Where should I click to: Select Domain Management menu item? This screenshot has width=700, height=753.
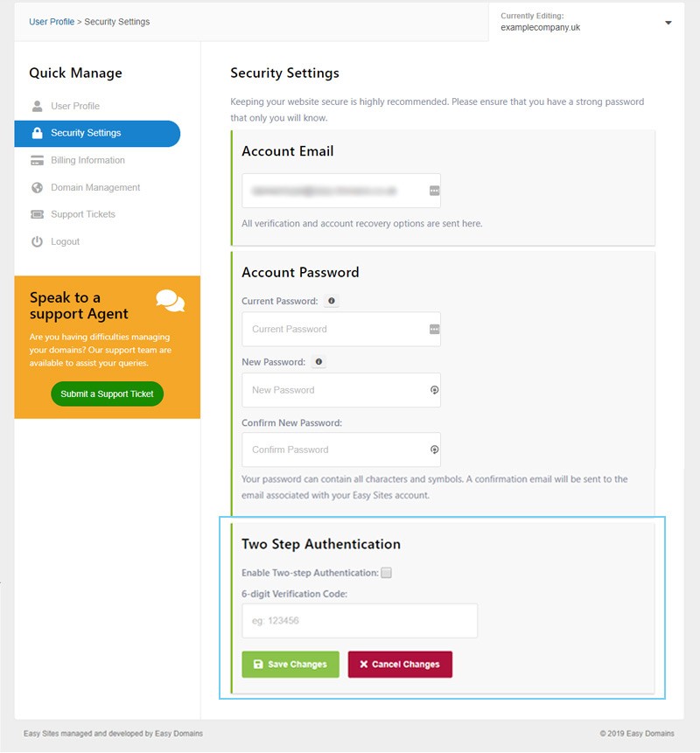click(x=95, y=188)
